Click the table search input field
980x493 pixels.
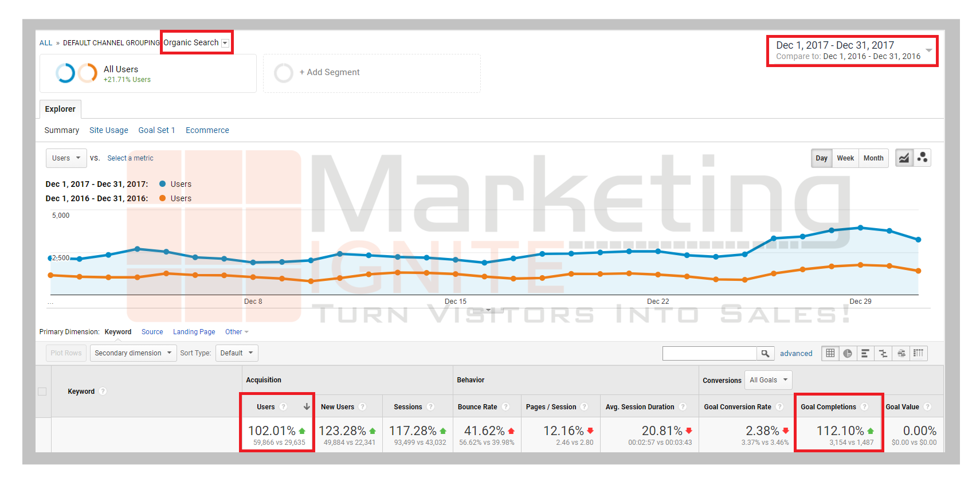(709, 353)
